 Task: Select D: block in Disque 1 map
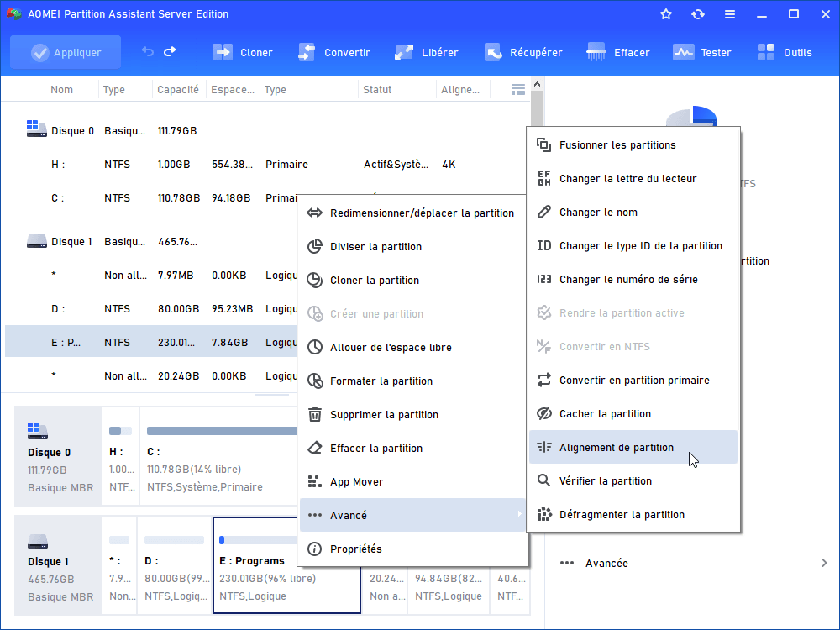point(175,565)
